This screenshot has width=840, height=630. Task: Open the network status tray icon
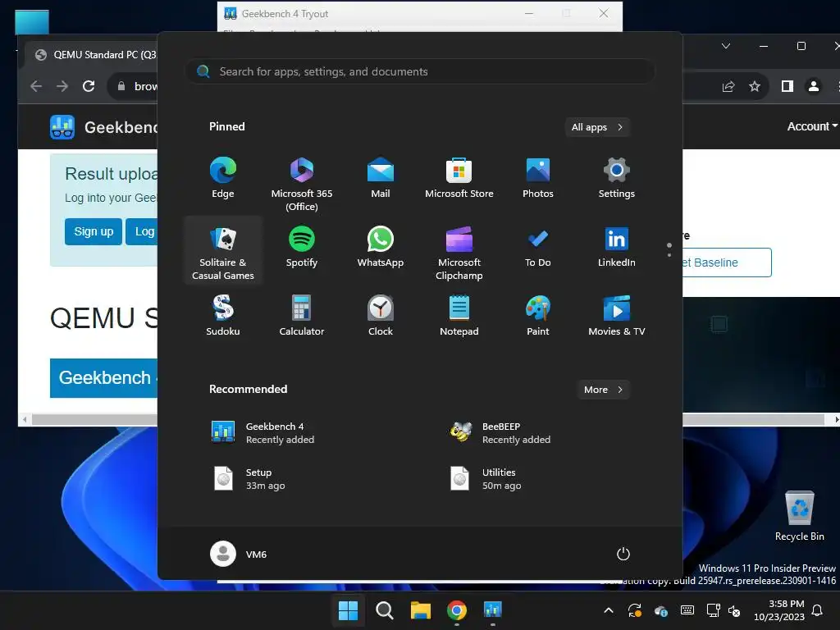pos(714,610)
